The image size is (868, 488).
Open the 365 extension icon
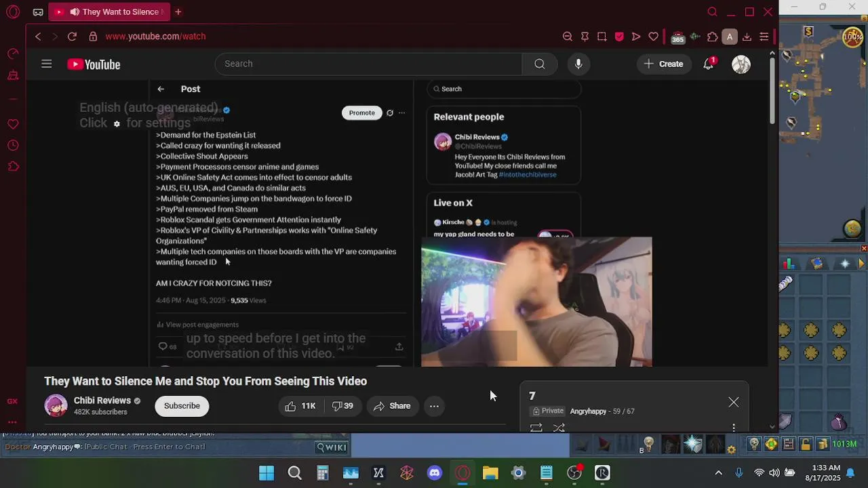point(677,37)
